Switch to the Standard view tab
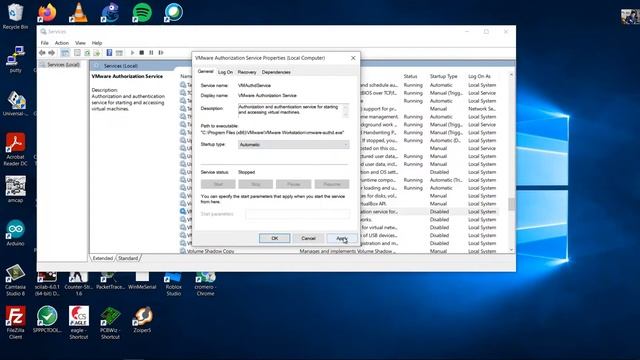 128,258
